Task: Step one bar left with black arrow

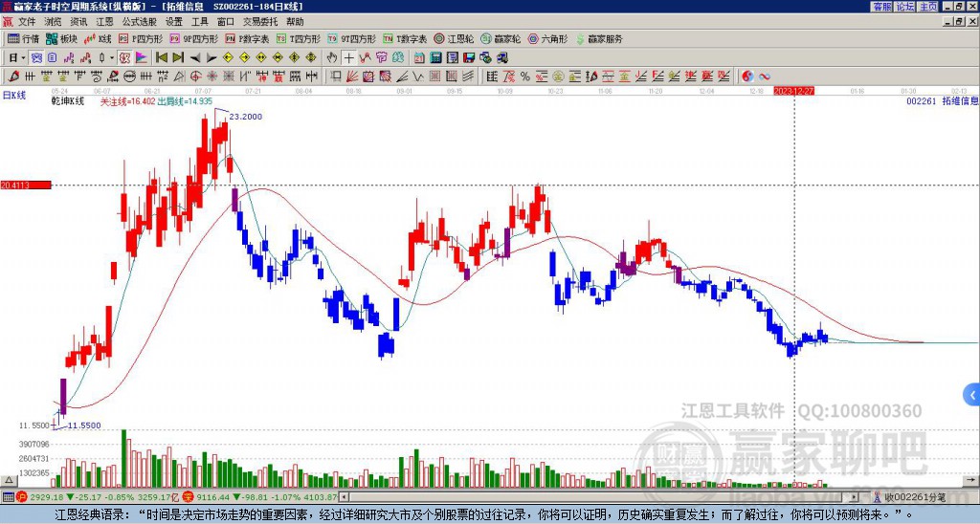Action: click(x=195, y=58)
